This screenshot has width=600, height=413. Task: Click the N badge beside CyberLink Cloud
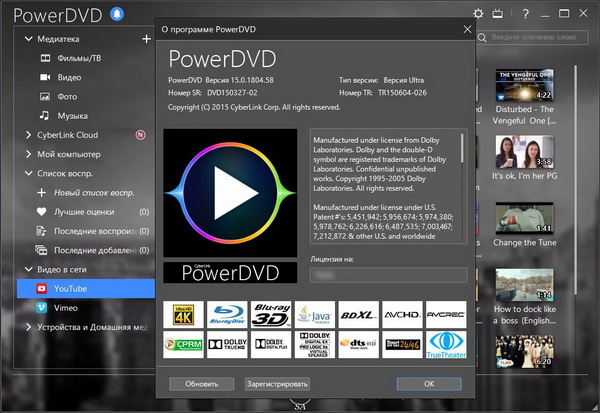pos(140,135)
